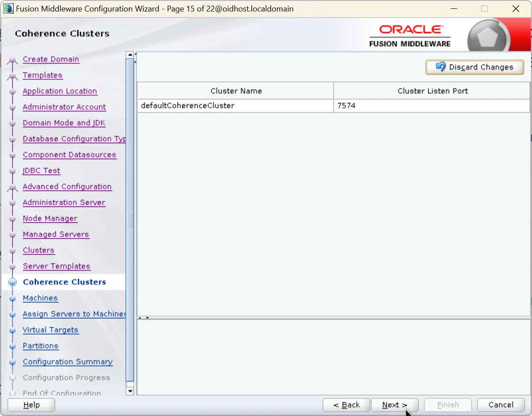
Task: Click the wizard window title-bar icon
Action: pos(8,9)
